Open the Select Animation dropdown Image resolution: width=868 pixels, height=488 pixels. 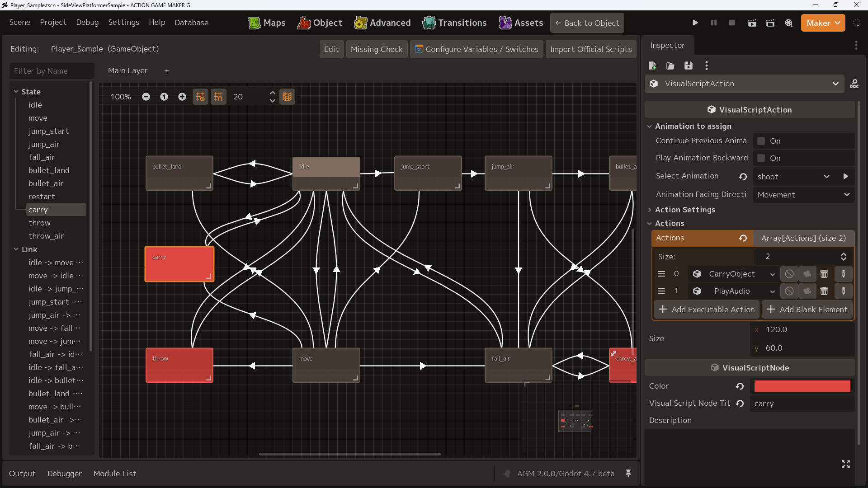pyautogui.click(x=794, y=177)
